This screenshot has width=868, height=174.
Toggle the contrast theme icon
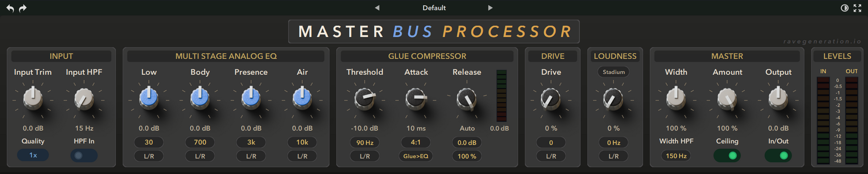(844, 8)
